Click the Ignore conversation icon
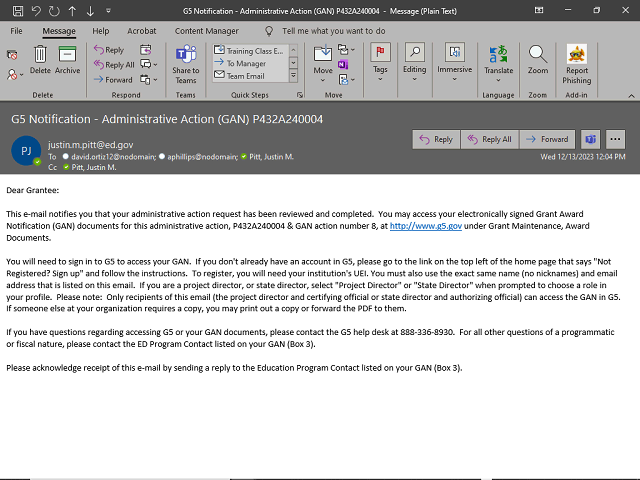This screenshot has width=640, height=480. 12,55
